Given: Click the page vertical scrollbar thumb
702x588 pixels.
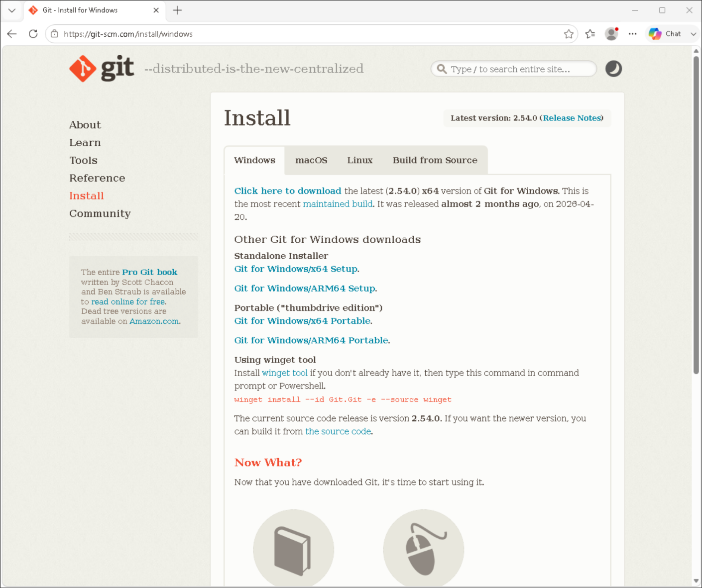Looking at the screenshot, I should coord(696,215).
